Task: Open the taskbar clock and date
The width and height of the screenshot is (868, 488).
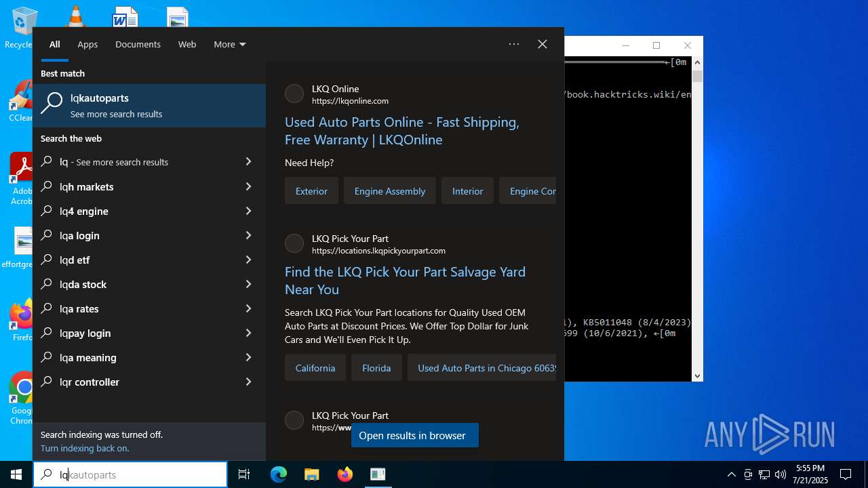Action: coord(810,474)
